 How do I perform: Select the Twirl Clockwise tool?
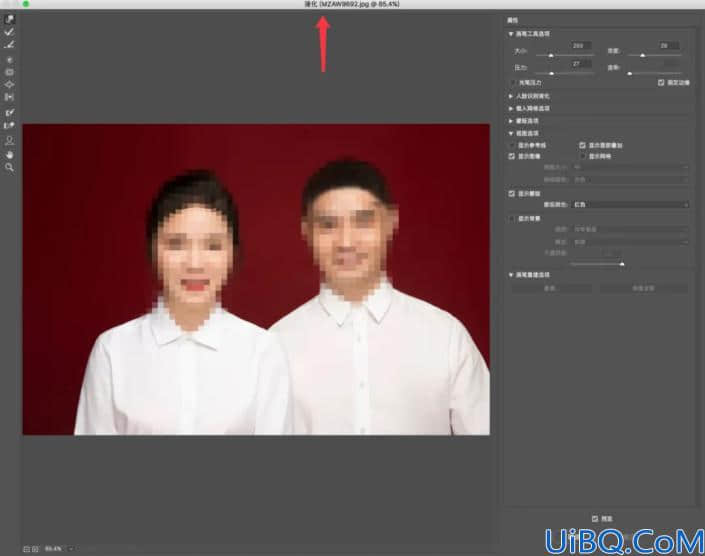pos(9,59)
